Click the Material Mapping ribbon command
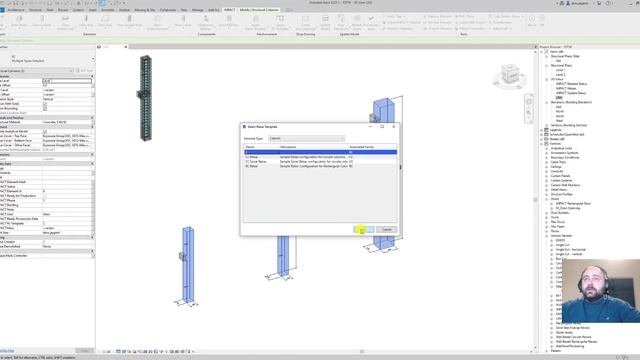The width and height of the screenshot is (640, 360). coord(397,29)
